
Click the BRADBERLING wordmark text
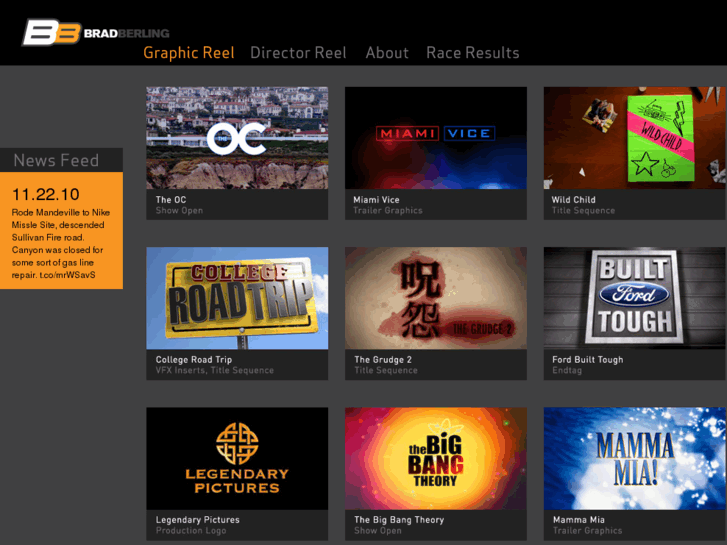[127, 33]
